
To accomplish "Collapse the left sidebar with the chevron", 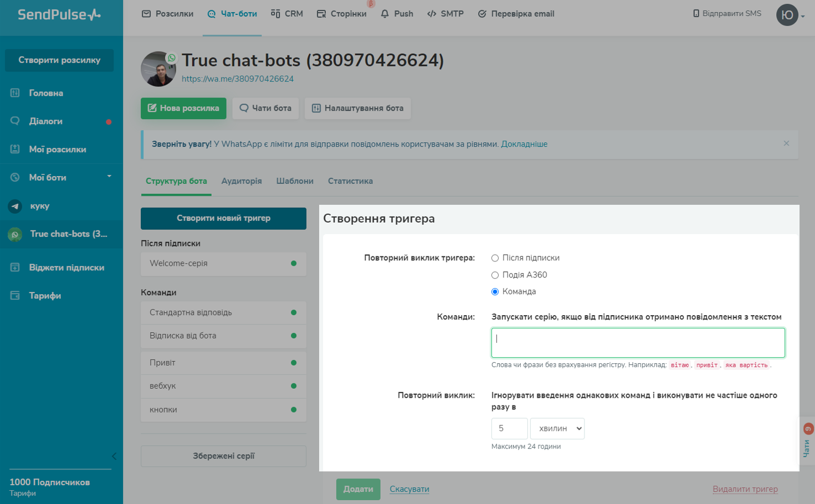I will click(114, 456).
